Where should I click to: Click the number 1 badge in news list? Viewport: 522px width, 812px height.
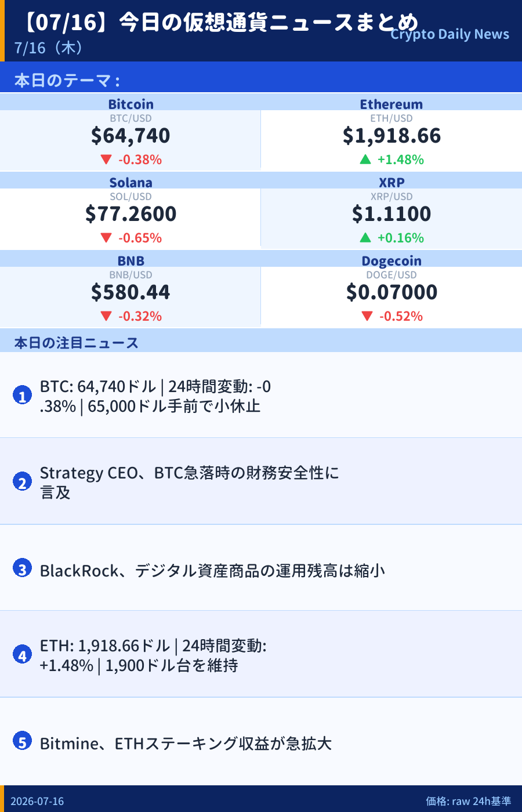22,396
